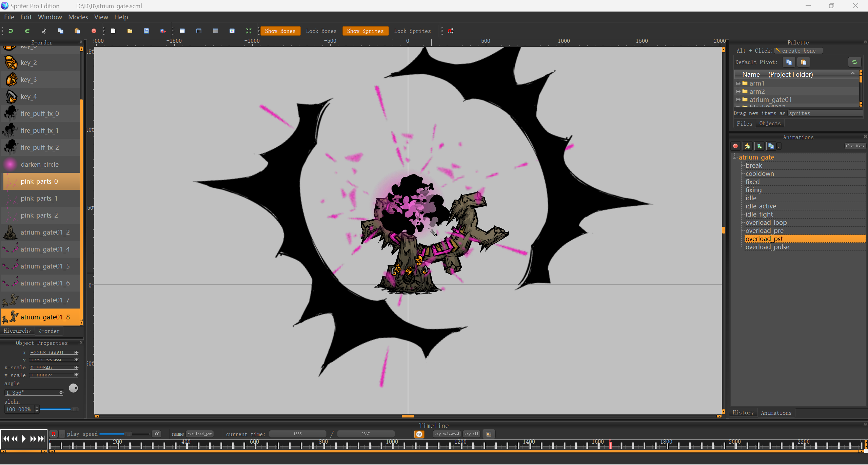Screen dimensions: 868x465
Task: Click the undo arrow icon
Action: click(x=11, y=31)
